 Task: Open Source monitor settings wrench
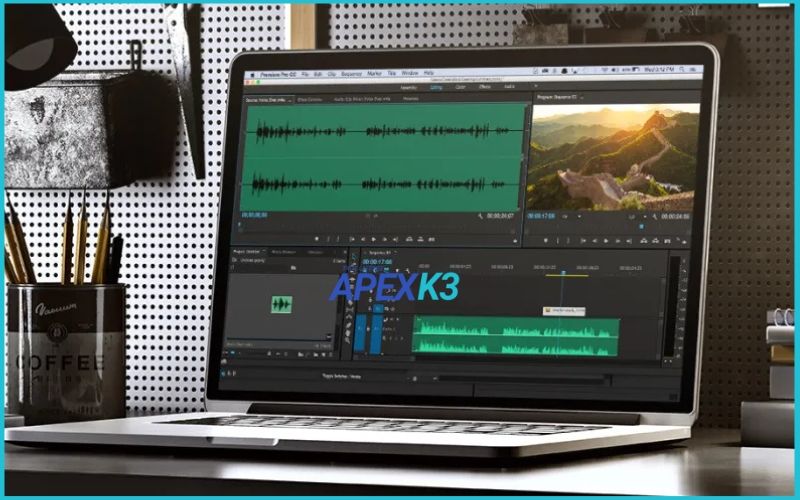pyautogui.click(x=481, y=216)
